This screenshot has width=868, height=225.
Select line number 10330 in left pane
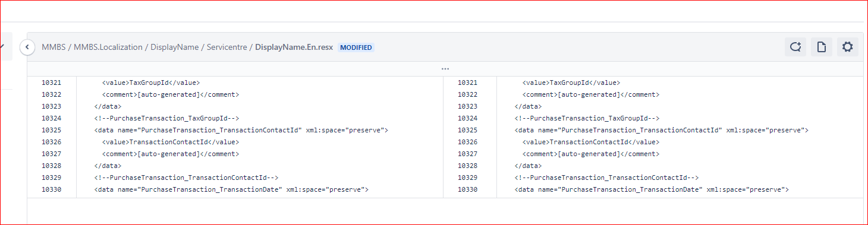[51, 189]
